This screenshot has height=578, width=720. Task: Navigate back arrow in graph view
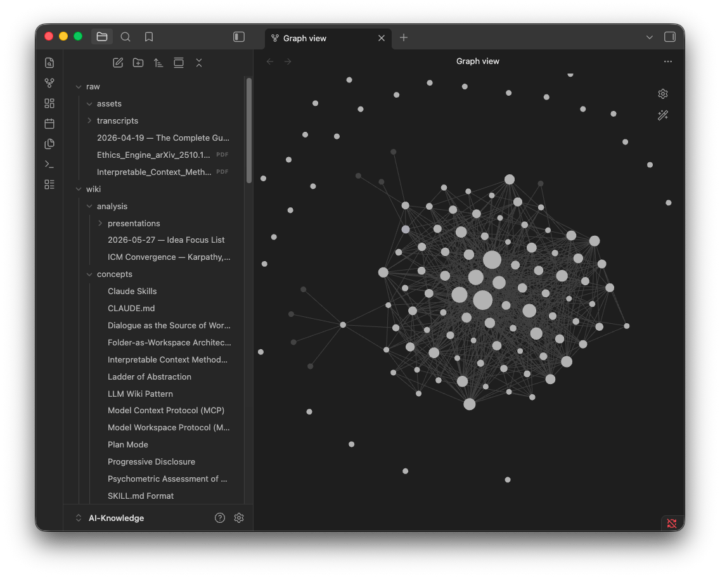[270, 62]
